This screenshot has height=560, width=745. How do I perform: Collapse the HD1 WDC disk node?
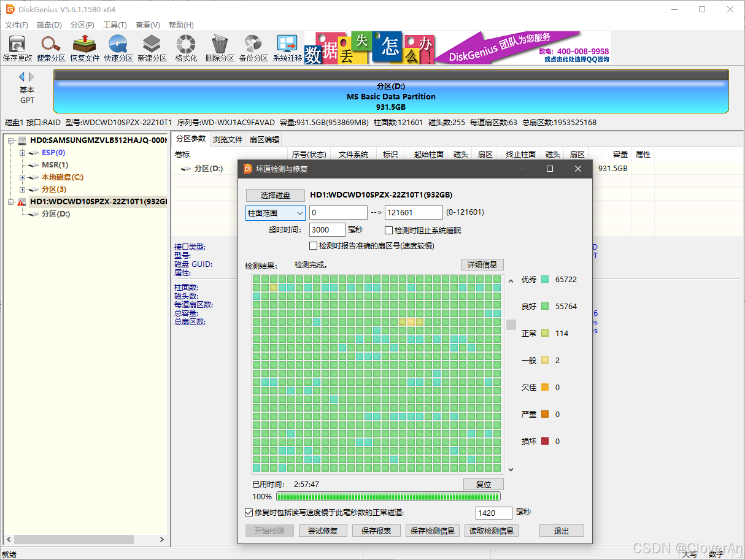(11, 202)
